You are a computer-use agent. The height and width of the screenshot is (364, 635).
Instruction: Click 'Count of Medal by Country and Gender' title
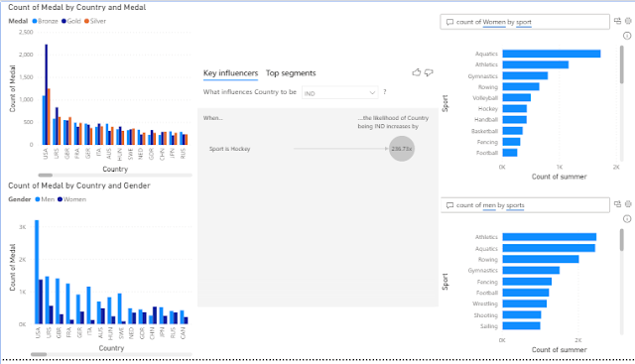(x=79, y=185)
